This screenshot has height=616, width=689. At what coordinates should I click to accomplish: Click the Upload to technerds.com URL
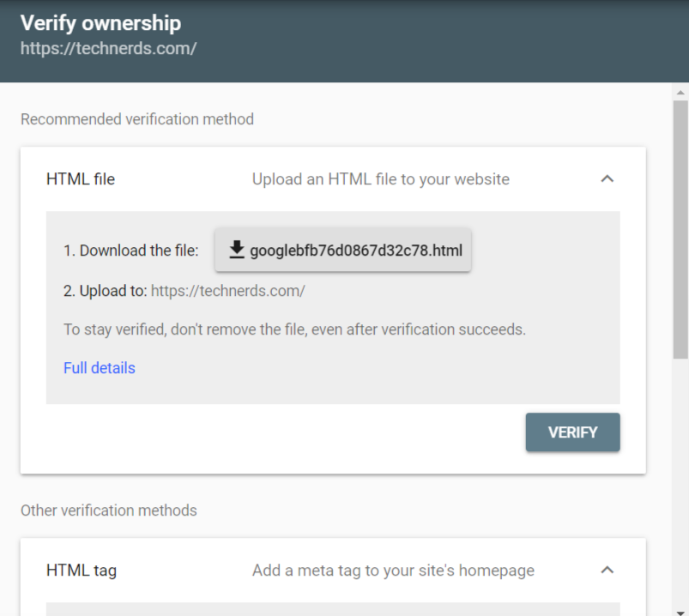point(228,291)
